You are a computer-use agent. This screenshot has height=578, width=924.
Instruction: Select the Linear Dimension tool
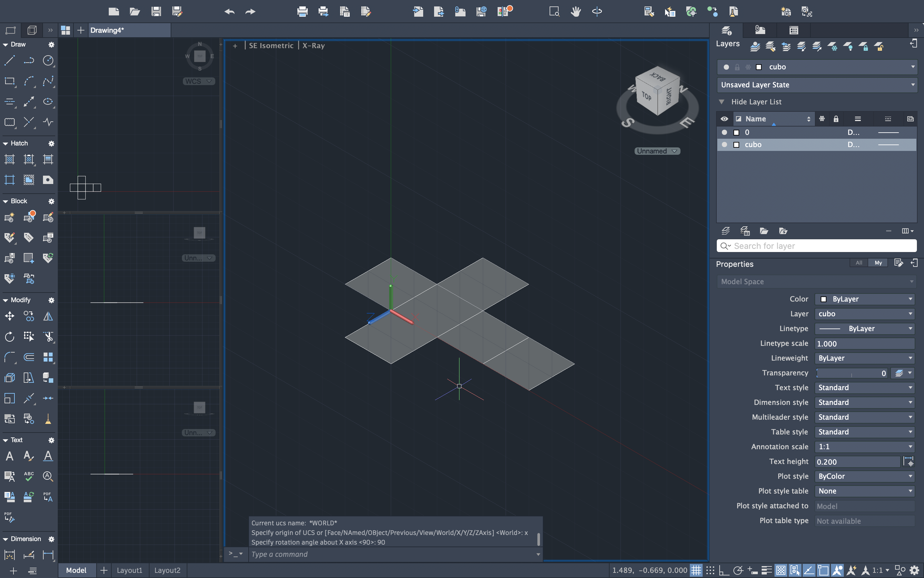pyautogui.click(x=48, y=555)
